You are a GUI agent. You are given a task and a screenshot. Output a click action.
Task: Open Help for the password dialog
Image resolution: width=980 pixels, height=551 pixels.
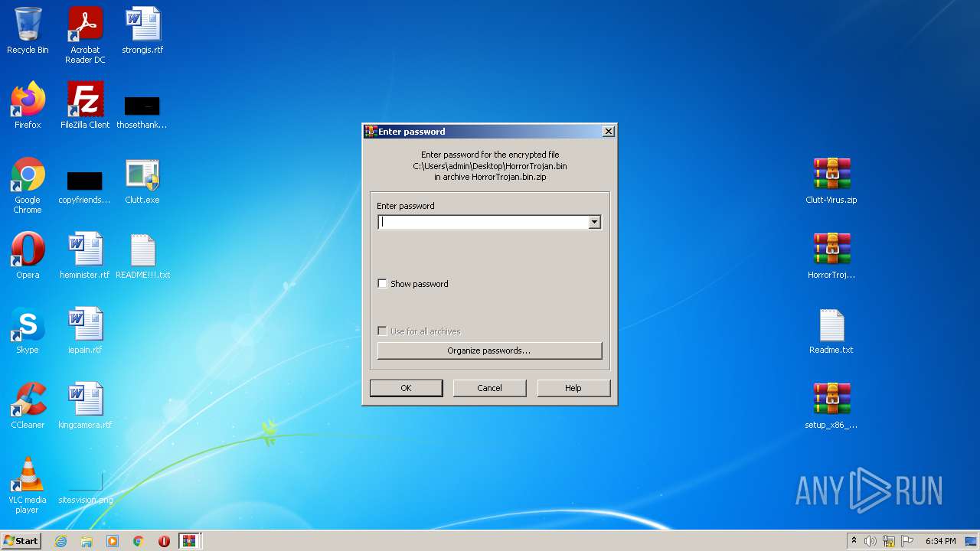point(573,388)
